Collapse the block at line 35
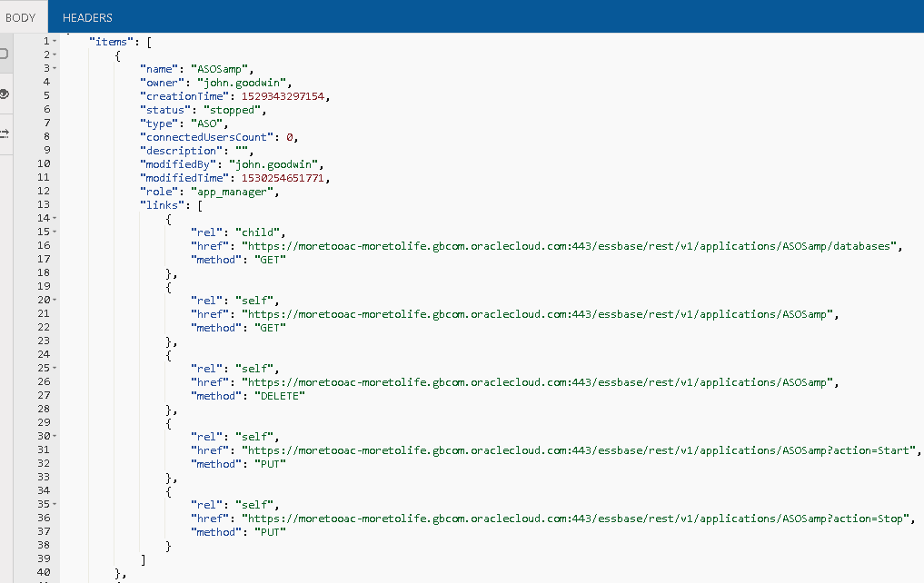Image resolution: width=924 pixels, height=583 pixels. (55, 504)
